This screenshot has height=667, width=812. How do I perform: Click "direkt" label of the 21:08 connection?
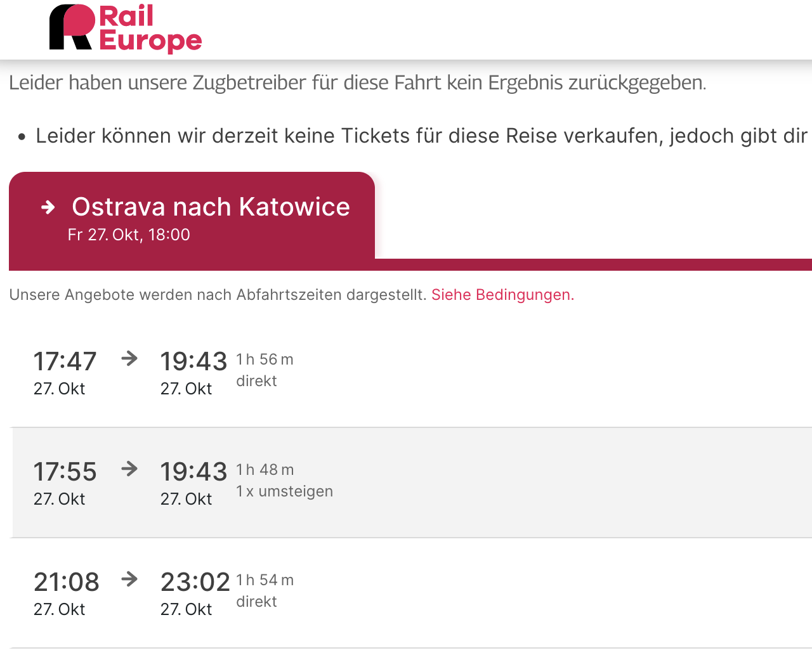256,602
